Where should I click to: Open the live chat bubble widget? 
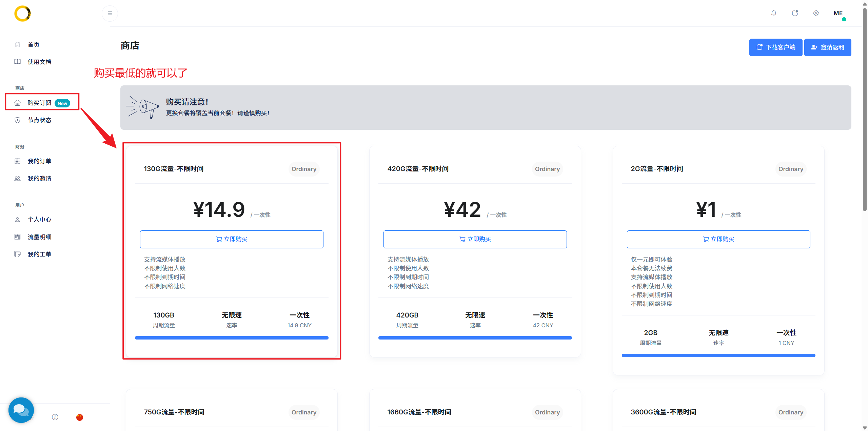(x=21, y=410)
